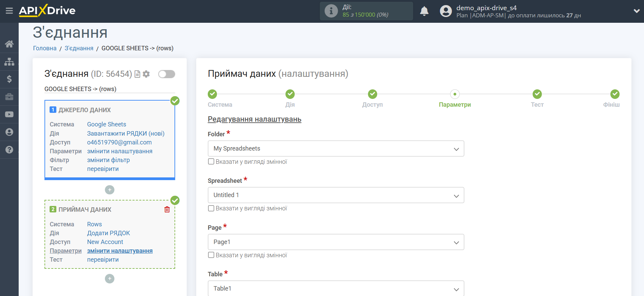Image resolution: width=644 pixels, height=296 pixels.
Task: Add step plus below data receiver
Action: [x=110, y=279]
